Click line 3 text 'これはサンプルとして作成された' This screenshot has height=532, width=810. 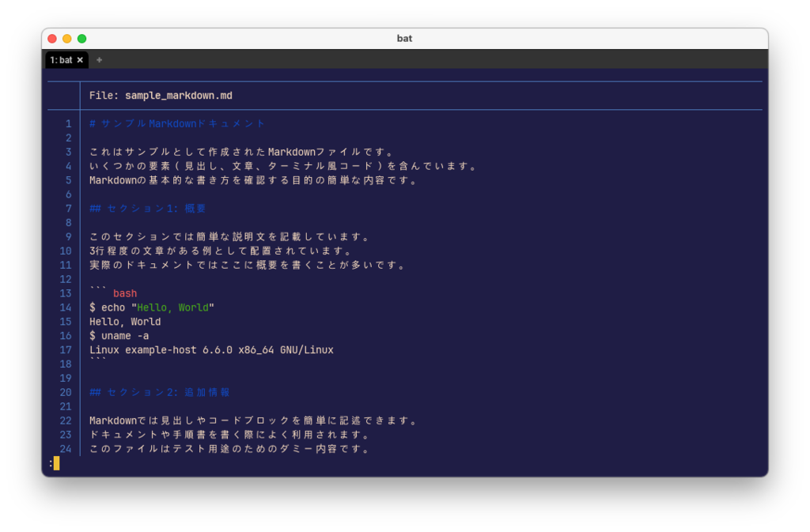(178, 153)
